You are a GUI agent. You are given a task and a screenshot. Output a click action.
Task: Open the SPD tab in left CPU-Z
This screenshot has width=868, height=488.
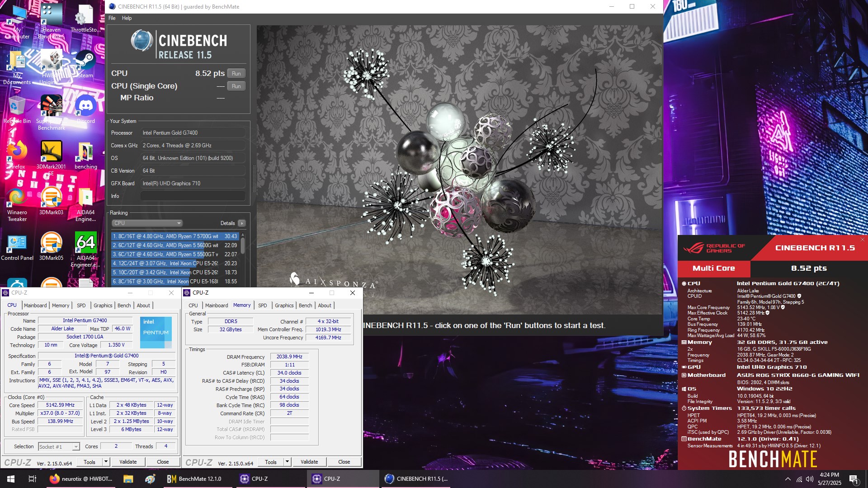coord(81,305)
